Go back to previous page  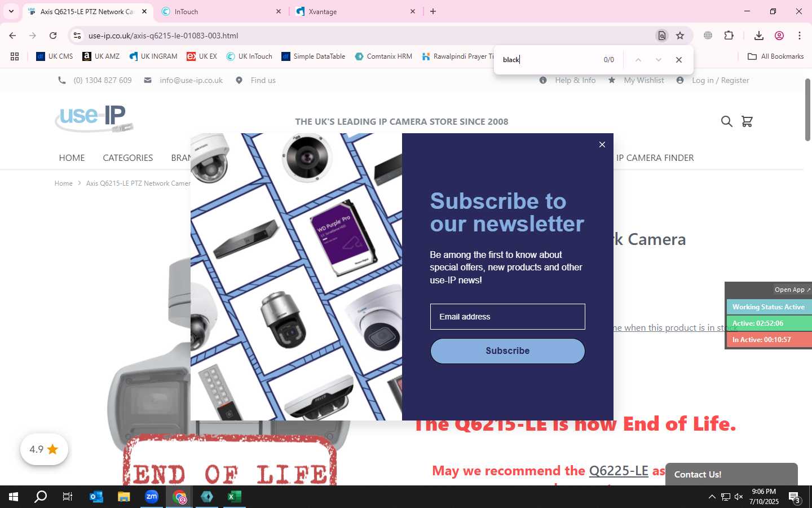(12, 36)
